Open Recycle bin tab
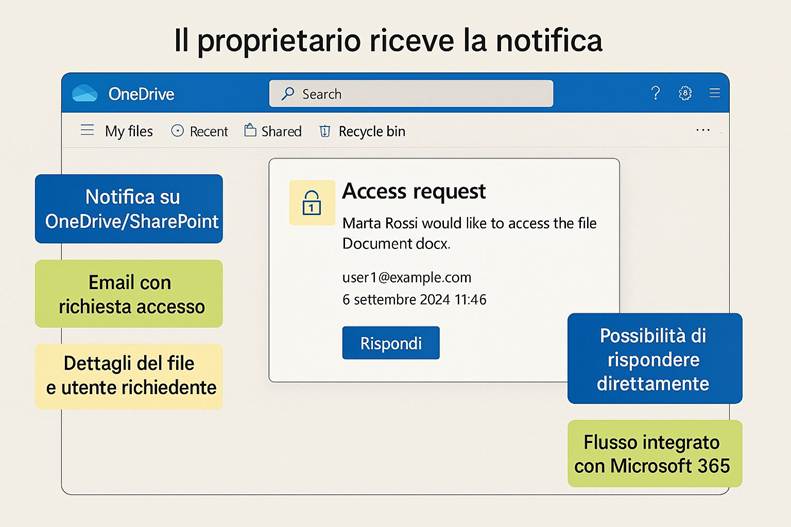 [x=372, y=132]
